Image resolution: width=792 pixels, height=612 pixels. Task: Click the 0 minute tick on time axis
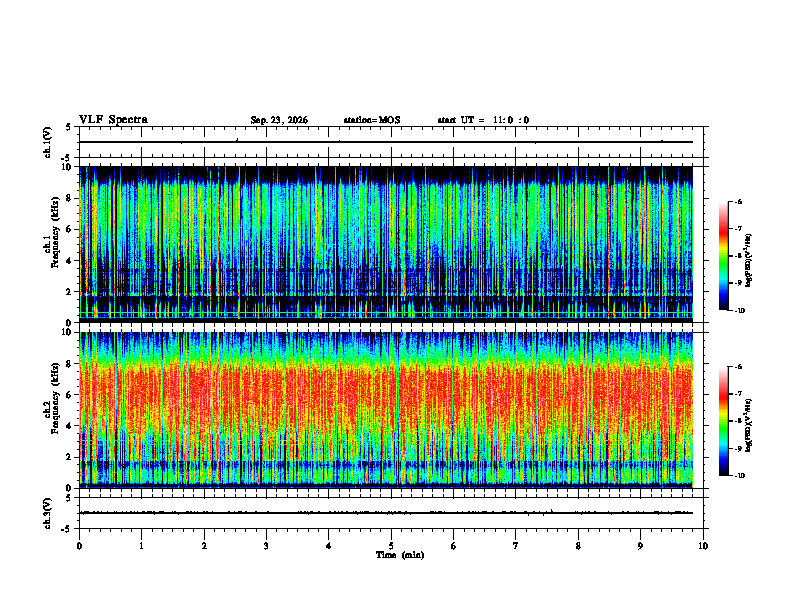click(x=79, y=546)
